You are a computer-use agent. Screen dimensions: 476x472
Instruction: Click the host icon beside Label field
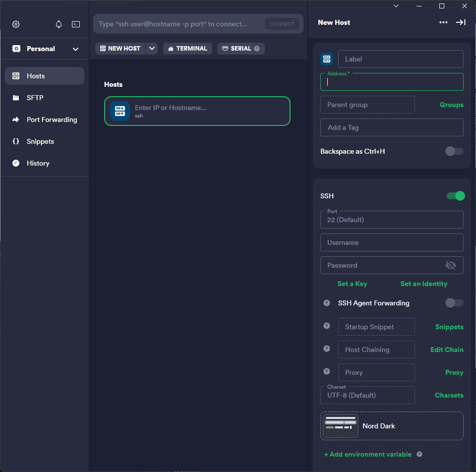tap(327, 59)
